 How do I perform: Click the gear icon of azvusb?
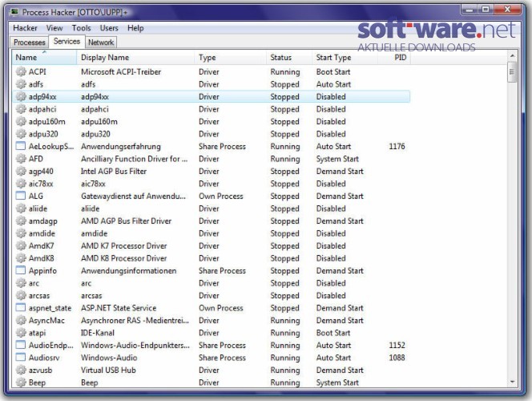pyautogui.click(x=21, y=370)
